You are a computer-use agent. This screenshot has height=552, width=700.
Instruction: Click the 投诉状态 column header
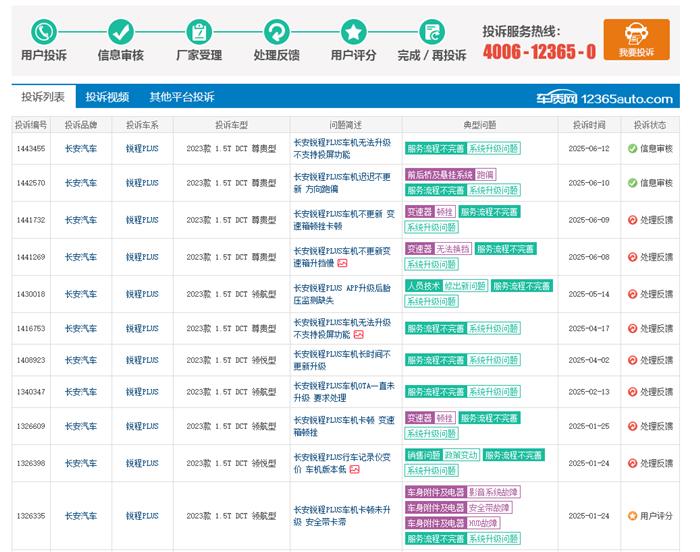coord(650,125)
